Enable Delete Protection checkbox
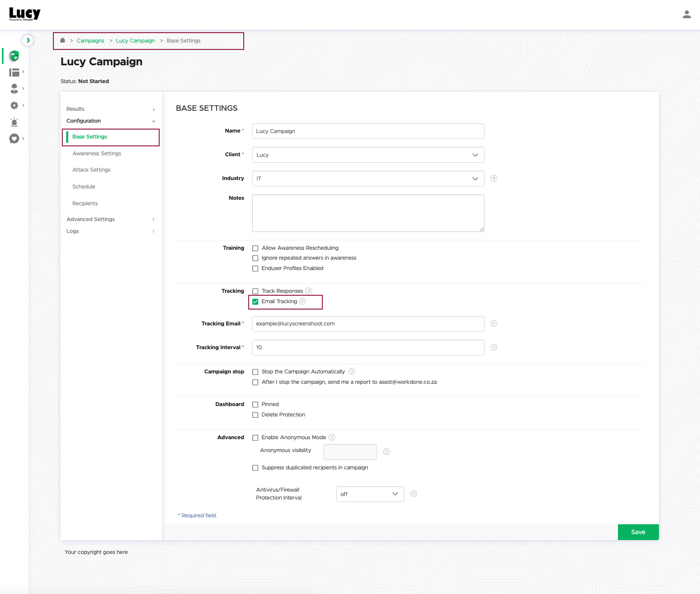 pos(255,415)
